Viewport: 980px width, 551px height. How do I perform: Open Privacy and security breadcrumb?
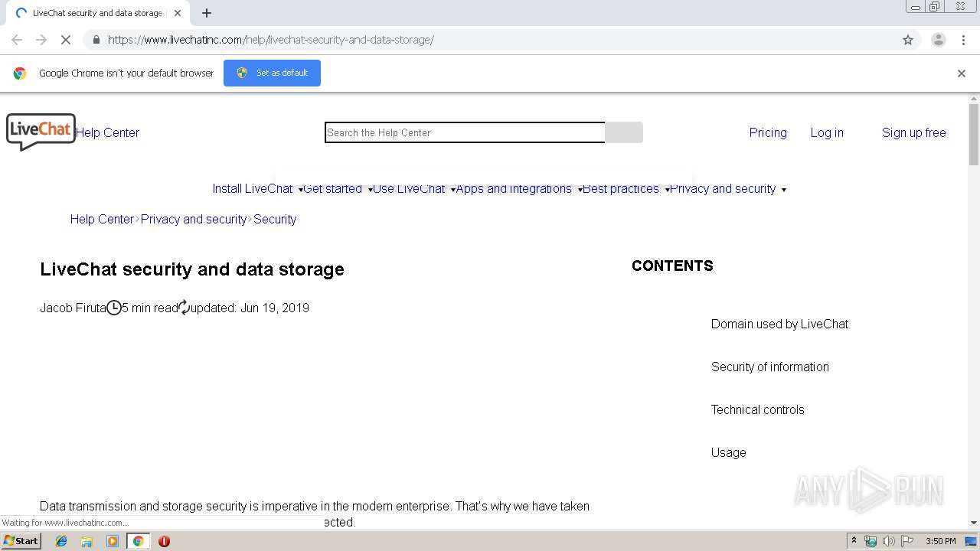pyautogui.click(x=194, y=219)
